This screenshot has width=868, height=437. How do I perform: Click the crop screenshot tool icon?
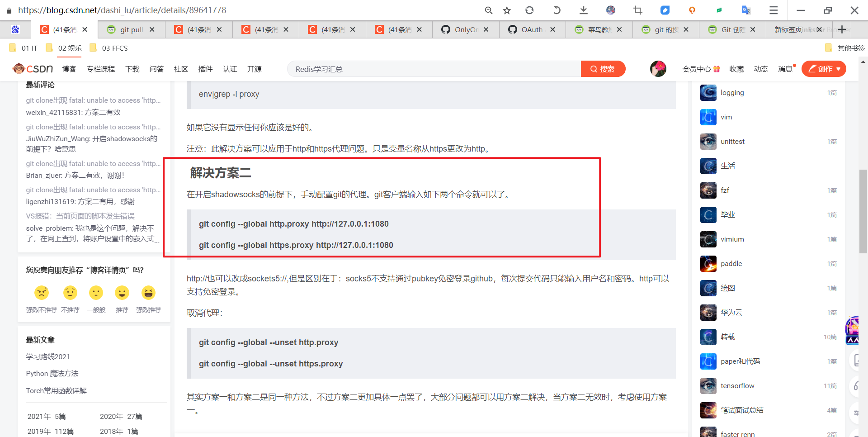pos(638,10)
